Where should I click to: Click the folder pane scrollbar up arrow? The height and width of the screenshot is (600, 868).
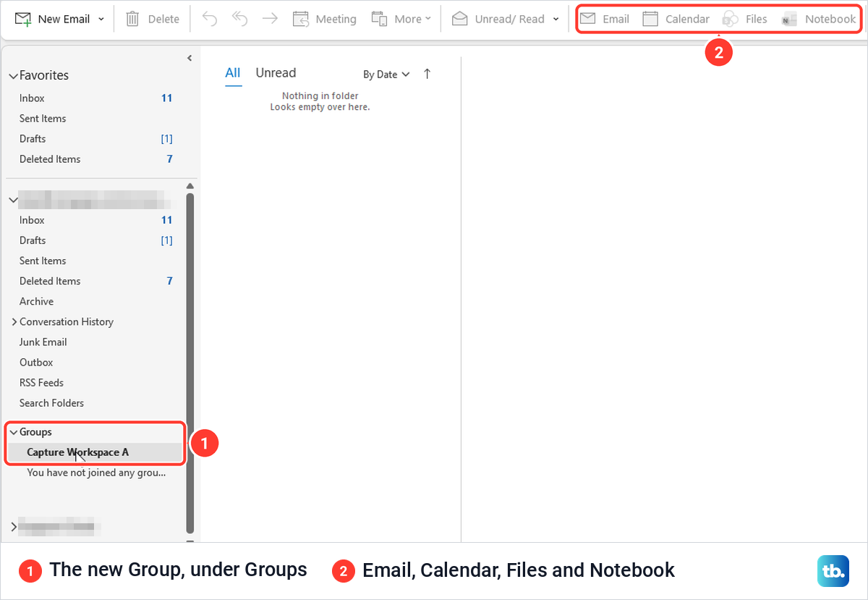coord(190,186)
